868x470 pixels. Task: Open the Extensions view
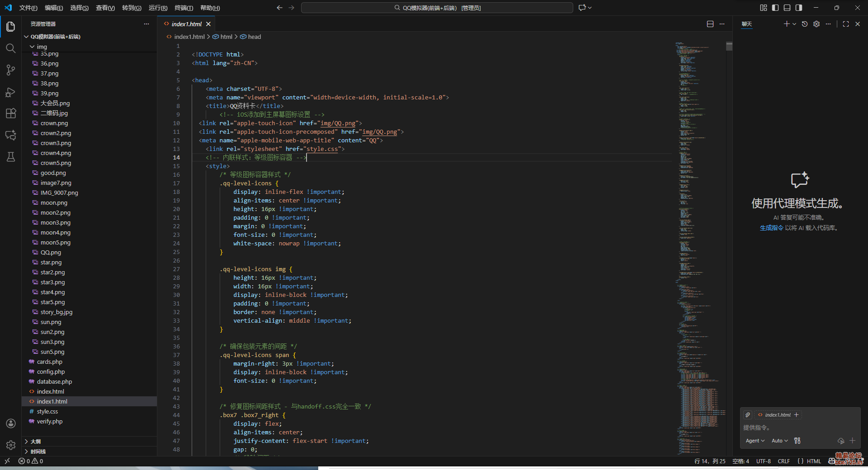(11, 113)
